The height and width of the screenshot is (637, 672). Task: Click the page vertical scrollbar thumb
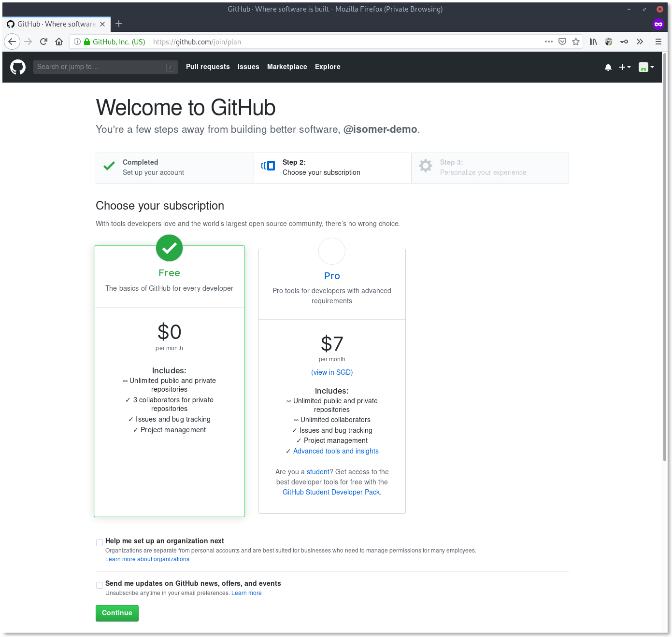tap(665, 257)
